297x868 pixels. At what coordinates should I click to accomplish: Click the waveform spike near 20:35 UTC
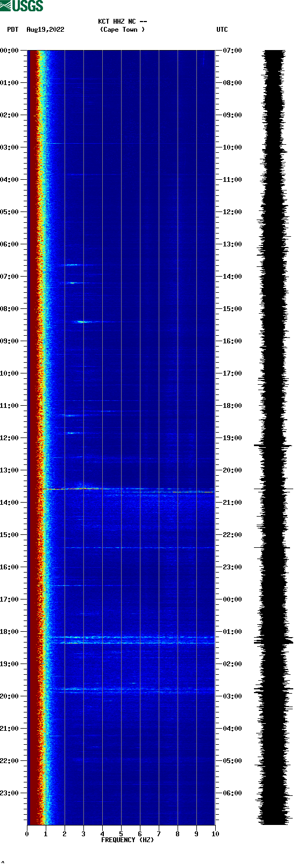point(274,489)
